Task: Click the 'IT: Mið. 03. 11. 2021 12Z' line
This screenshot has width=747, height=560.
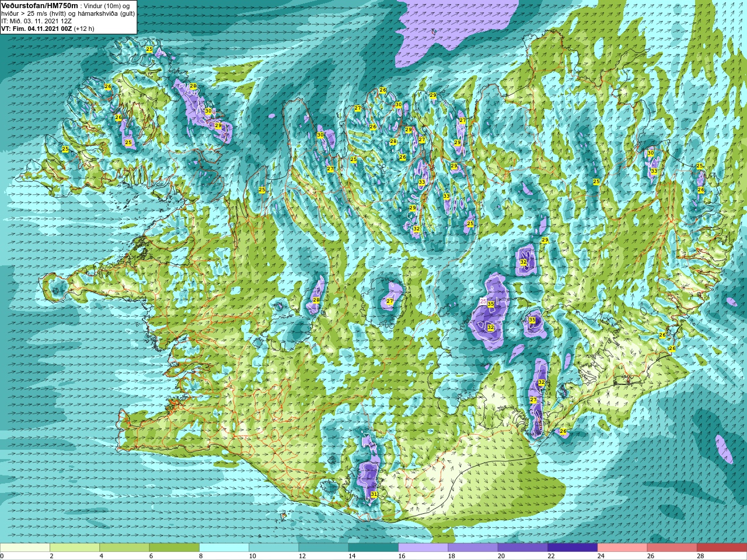Action: point(36,21)
